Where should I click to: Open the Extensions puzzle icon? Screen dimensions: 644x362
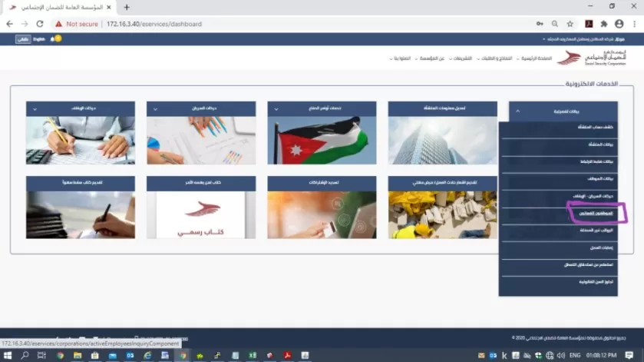click(604, 24)
